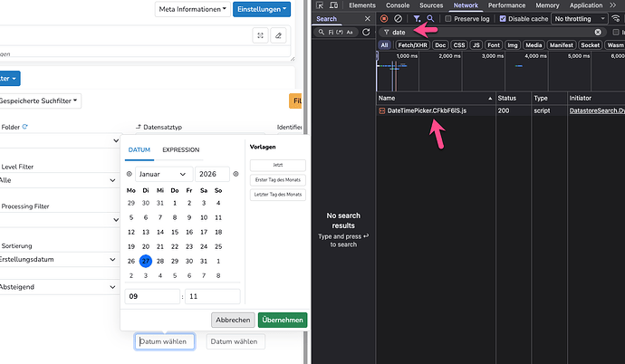
Task: Go to next month in date picker
Action: pos(236,174)
